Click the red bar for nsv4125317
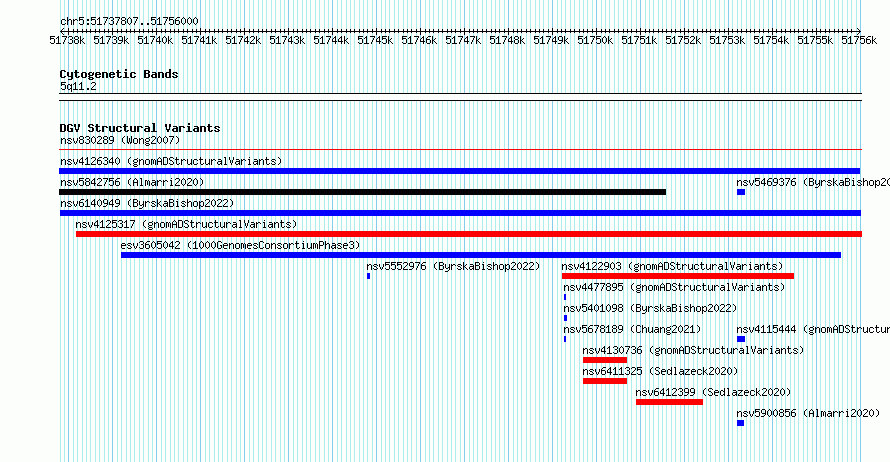 (469, 234)
